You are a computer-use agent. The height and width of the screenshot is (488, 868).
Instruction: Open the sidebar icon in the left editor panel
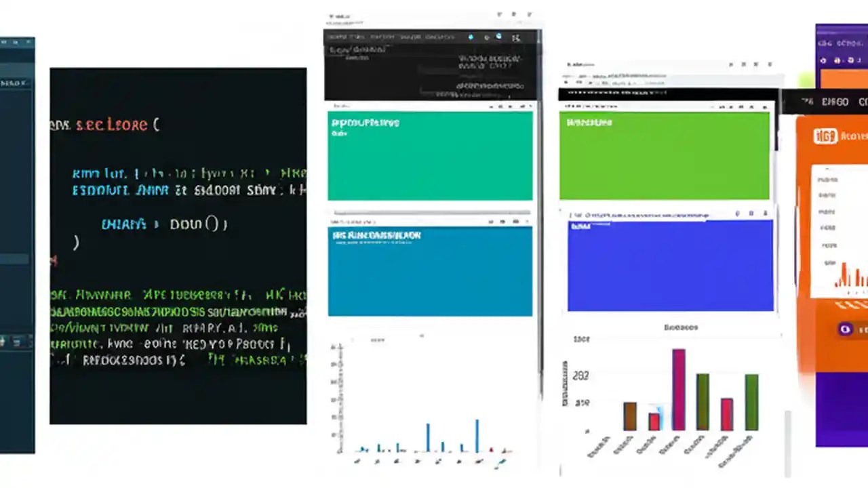click(5, 42)
